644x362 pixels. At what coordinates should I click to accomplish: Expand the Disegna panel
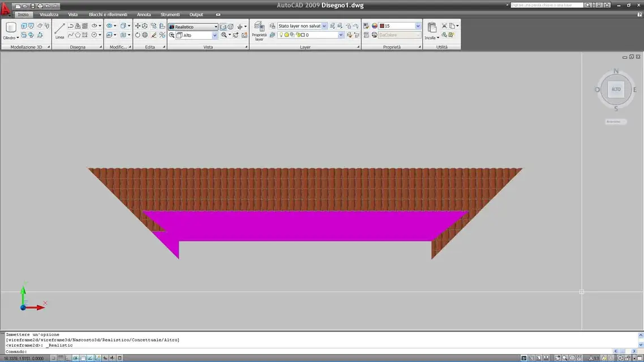tap(101, 47)
